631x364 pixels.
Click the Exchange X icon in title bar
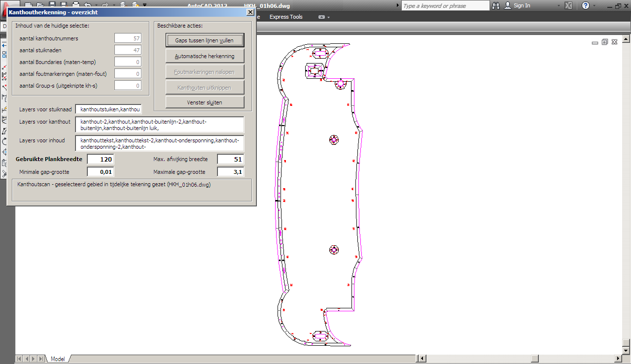(x=568, y=5)
